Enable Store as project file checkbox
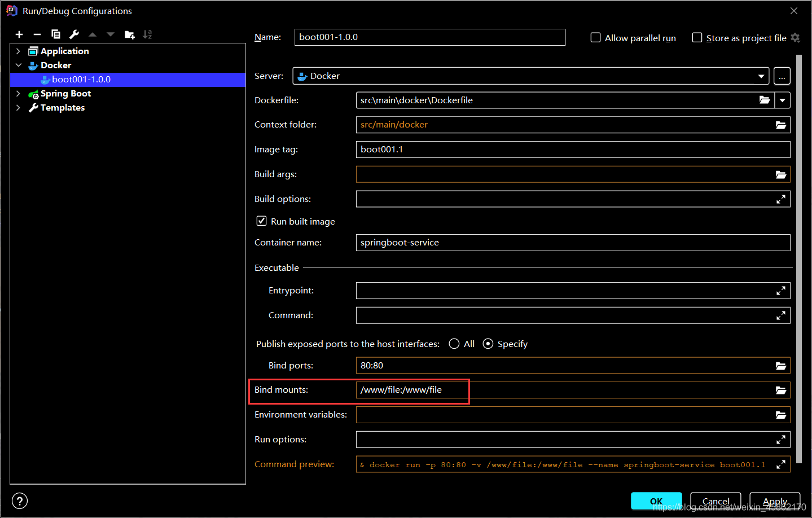The width and height of the screenshot is (812, 518). [697, 38]
